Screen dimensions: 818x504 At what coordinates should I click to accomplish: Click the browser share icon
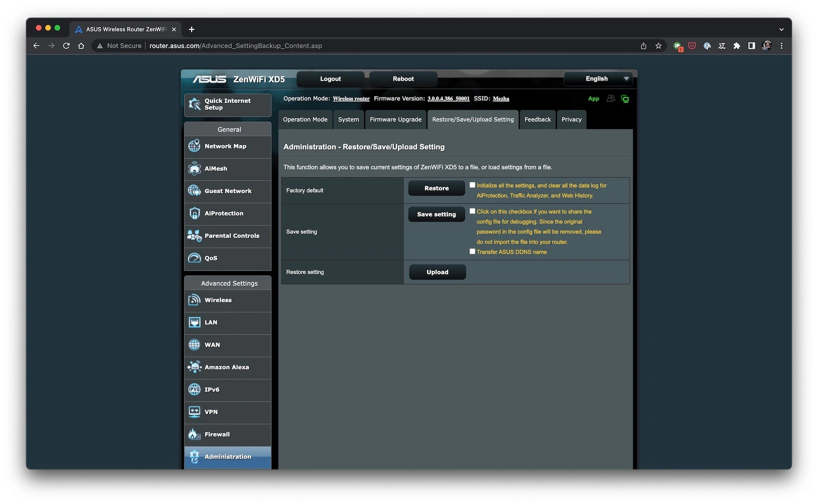coord(643,46)
